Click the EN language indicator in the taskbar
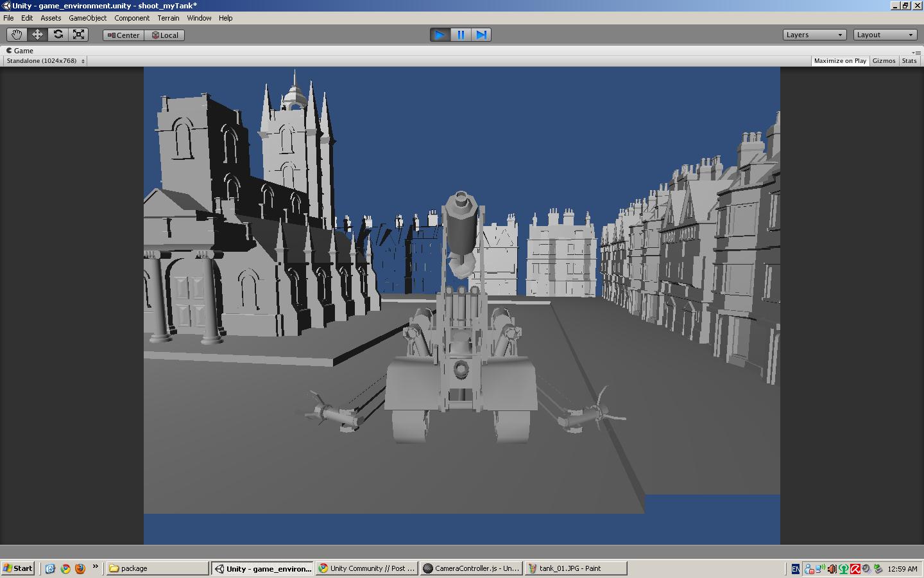This screenshot has width=924, height=578. click(x=795, y=568)
